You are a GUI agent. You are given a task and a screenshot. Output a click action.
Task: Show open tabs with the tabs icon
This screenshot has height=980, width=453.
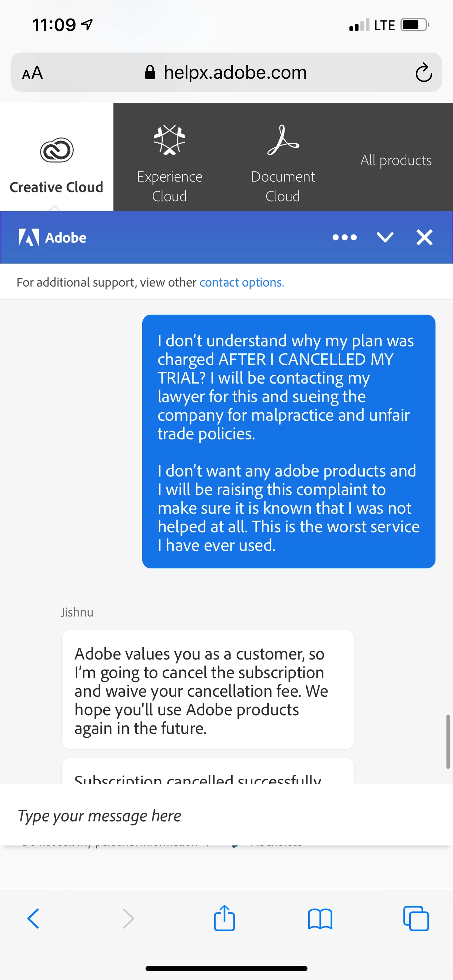pos(416,918)
